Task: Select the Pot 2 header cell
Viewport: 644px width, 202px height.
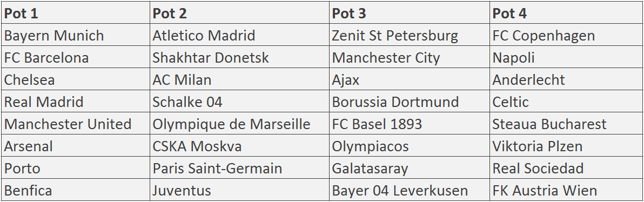Action: pos(239,13)
